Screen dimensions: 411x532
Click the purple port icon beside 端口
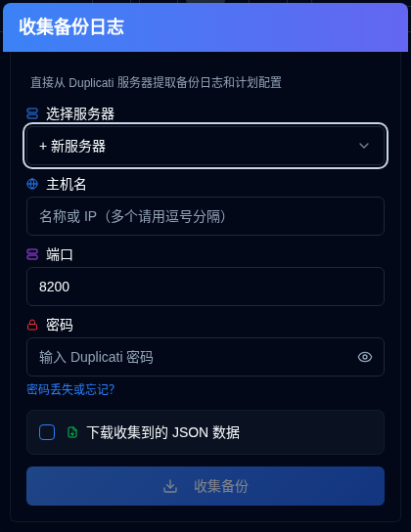pyautogui.click(x=32, y=254)
